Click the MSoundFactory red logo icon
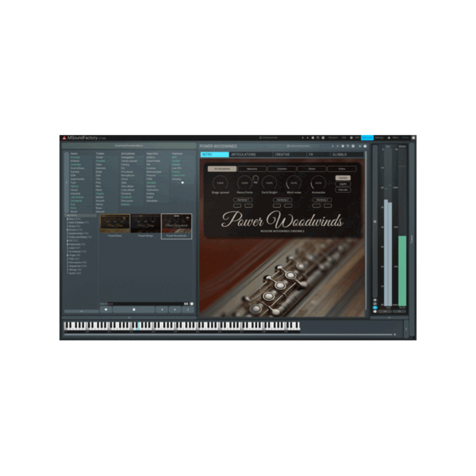This screenshot has height=476, width=476. pyautogui.click(x=64, y=138)
